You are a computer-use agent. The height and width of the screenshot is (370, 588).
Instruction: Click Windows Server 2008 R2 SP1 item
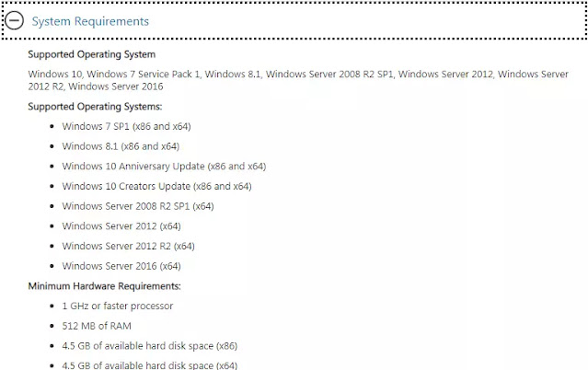click(x=138, y=206)
